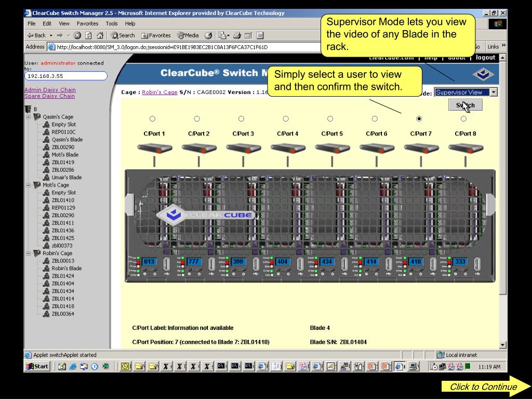Click the C/Port 3 device image
Screen dimensions: 532x399
[243, 148]
